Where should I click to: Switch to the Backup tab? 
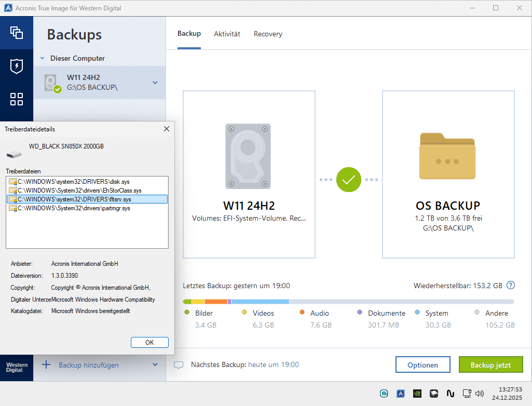tap(189, 34)
